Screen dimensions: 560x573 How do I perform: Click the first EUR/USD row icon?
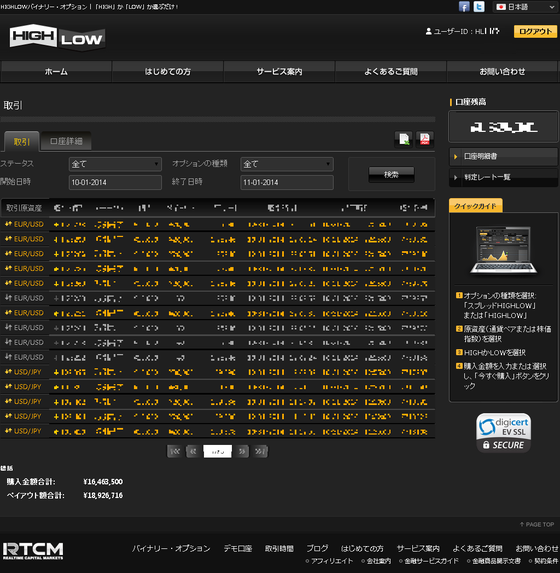click(x=8, y=224)
